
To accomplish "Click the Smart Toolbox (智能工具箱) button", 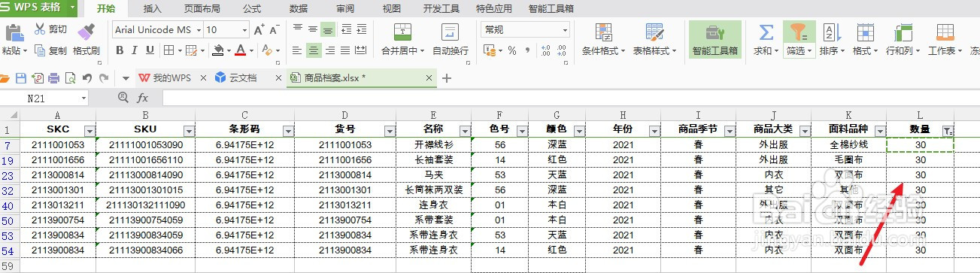I will click(x=715, y=40).
